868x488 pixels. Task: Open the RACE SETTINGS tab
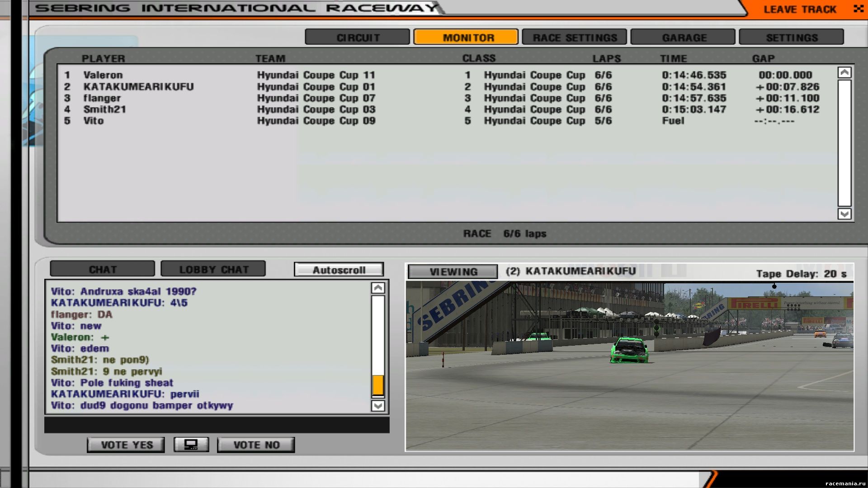pyautogui.click(x=575, y=38)
